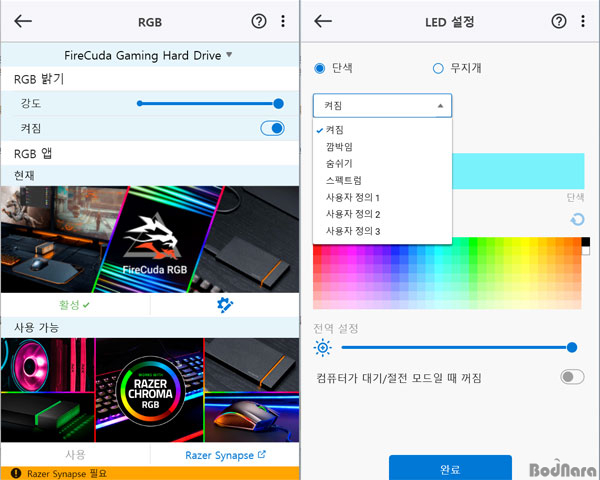Choose 깜박임 from the effect list
The image size is (600, 480).
(339, 147)
